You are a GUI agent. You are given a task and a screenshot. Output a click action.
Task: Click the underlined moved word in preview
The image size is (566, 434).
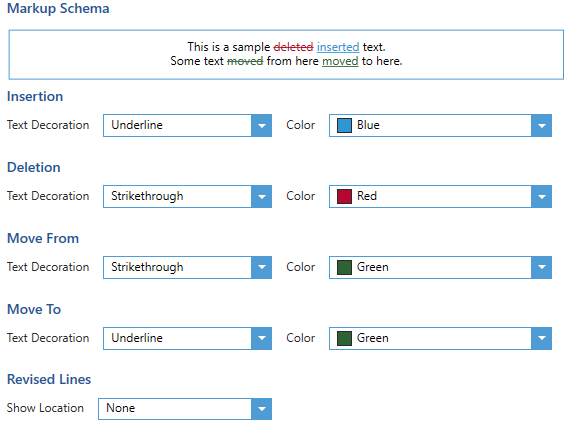pyautogui.click(x=340, y=61)
